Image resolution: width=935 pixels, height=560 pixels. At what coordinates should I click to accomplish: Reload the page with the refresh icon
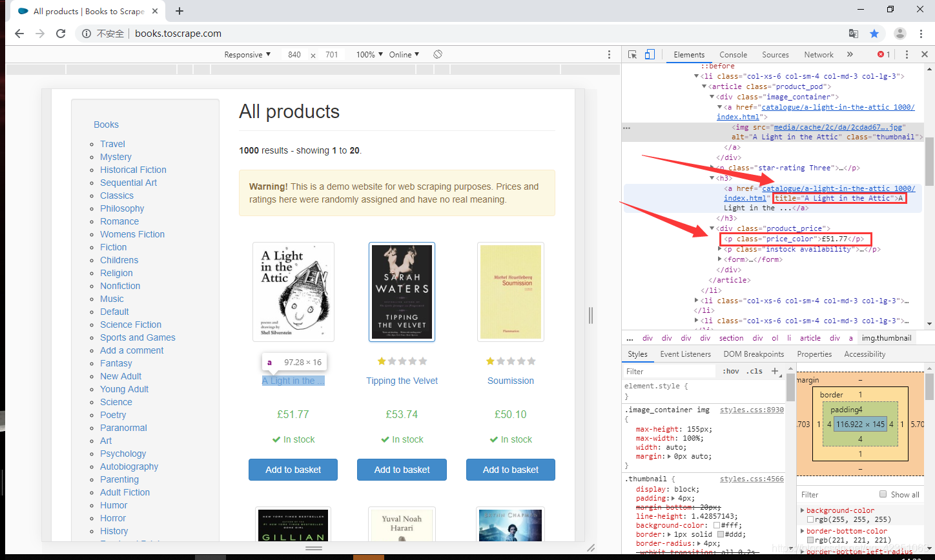61,34
